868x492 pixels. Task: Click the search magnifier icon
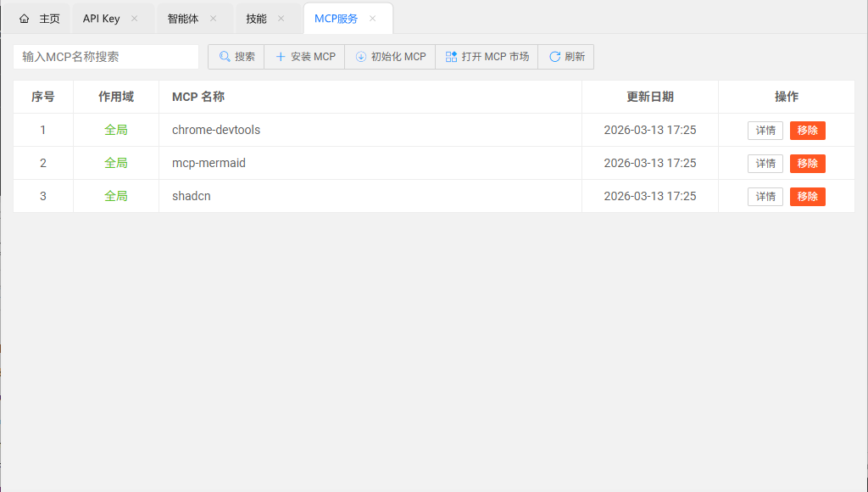click(x=225, y=57)
